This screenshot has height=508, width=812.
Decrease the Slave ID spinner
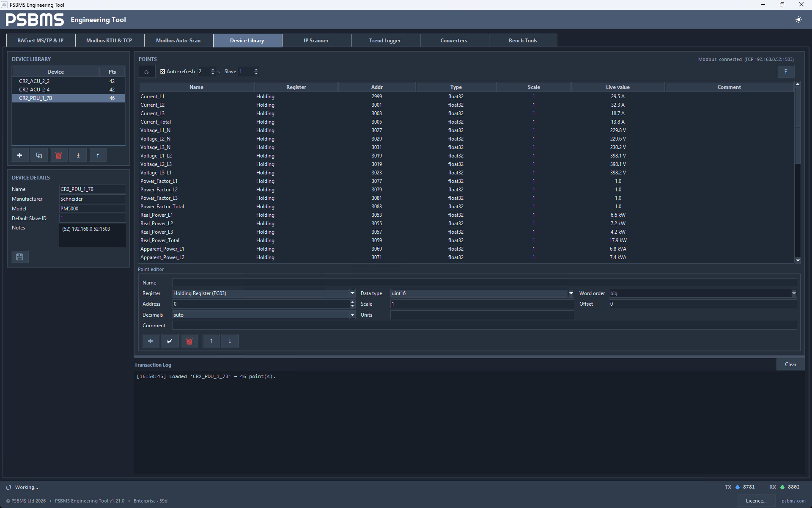[256, 73]
